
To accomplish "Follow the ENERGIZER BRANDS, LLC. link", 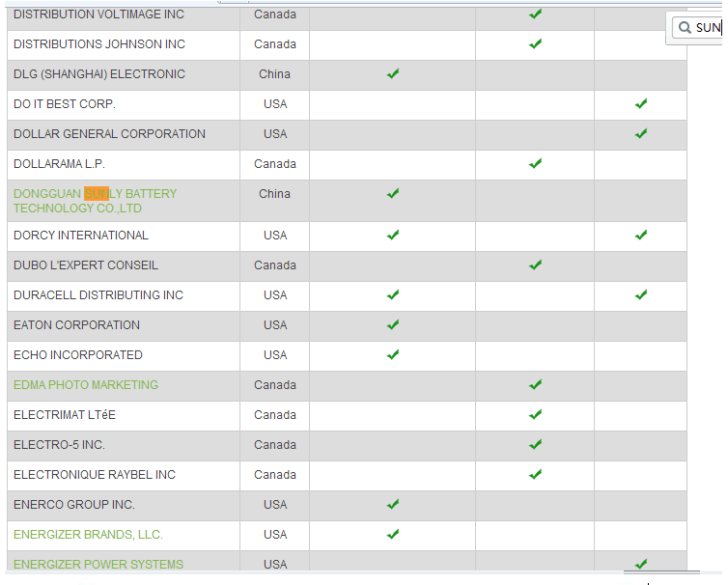I will [88, 535].
